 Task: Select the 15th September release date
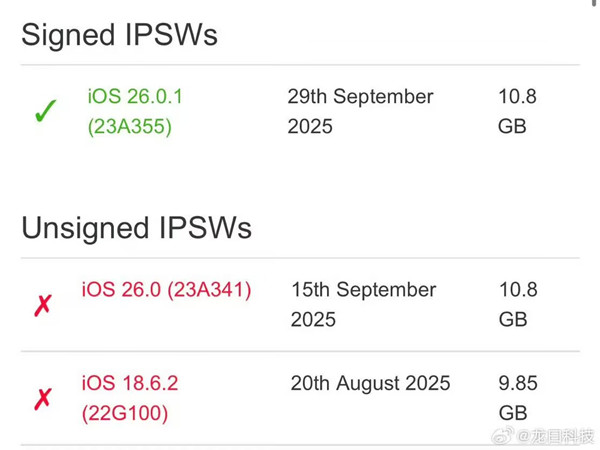click(363, 290)
